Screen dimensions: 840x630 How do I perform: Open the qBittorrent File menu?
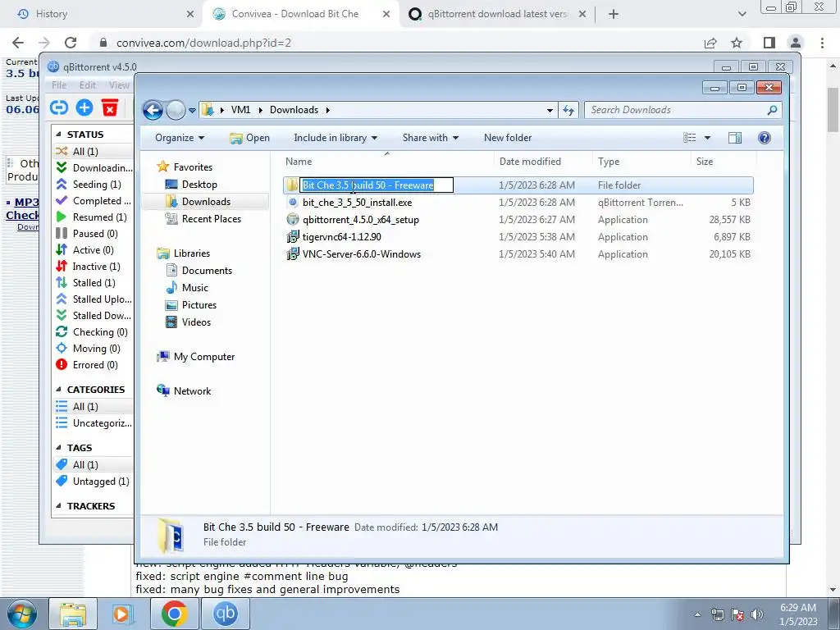[x=59, y=84]
